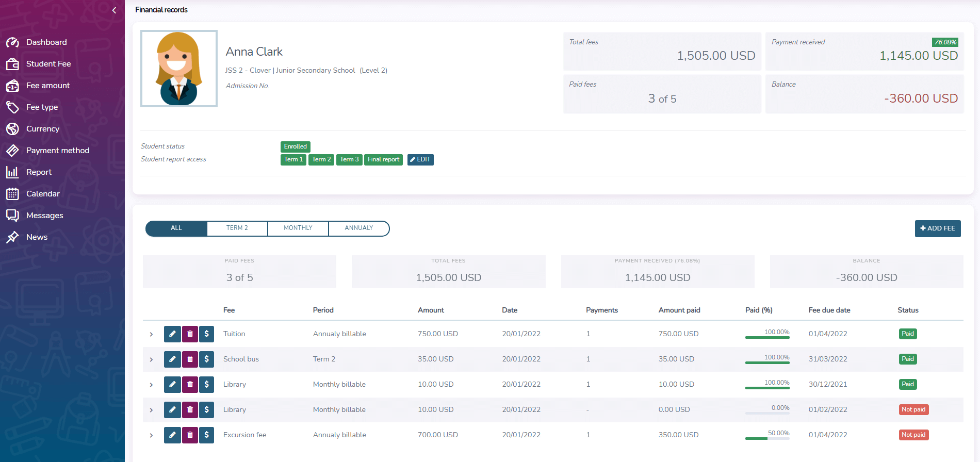The image size is (980, 462).
Task: Click the Excursion fee 50% progress bar
Action: point(767,438)
